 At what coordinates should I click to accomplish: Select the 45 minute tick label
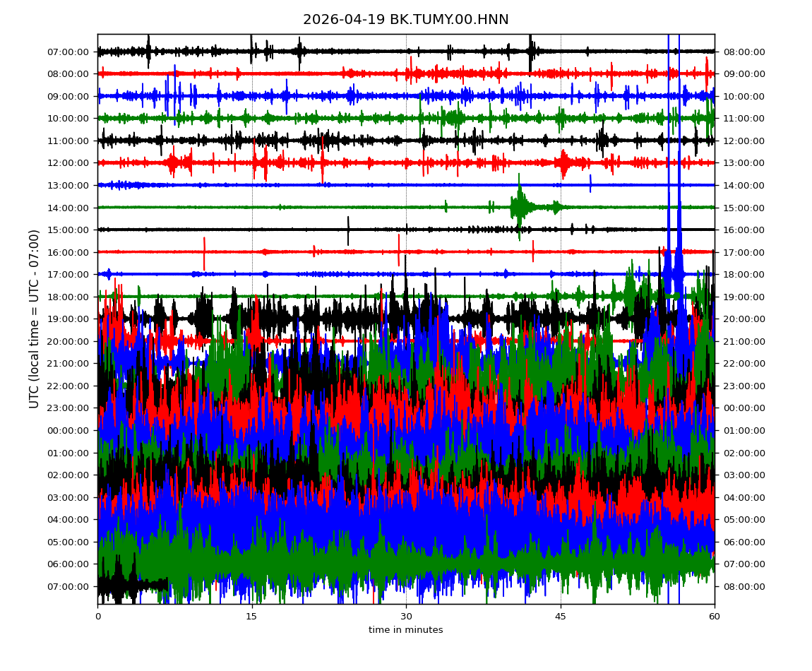(561, 617)
